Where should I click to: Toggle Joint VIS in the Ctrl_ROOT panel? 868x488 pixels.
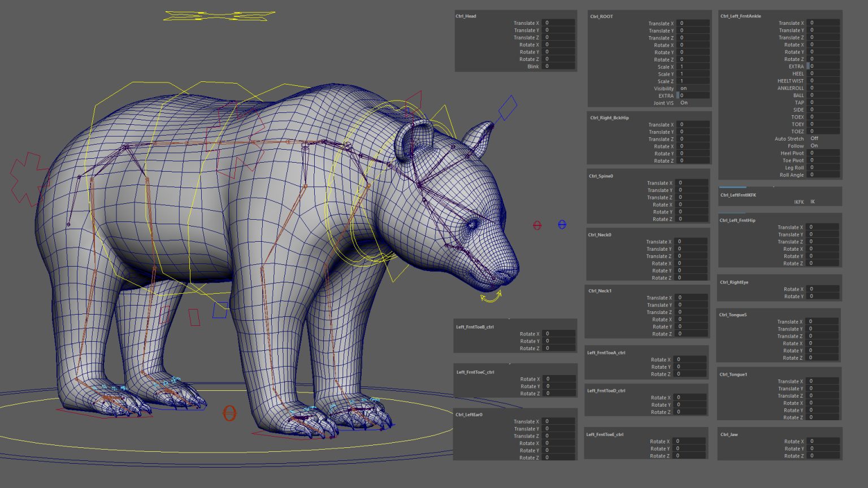tap(684, 103)
